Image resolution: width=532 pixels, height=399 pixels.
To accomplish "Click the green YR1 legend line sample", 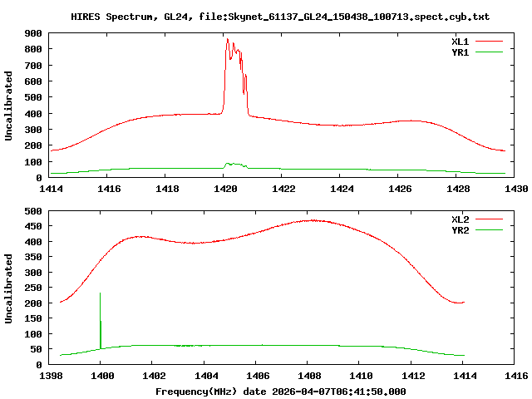I will (x=489, y=52).
